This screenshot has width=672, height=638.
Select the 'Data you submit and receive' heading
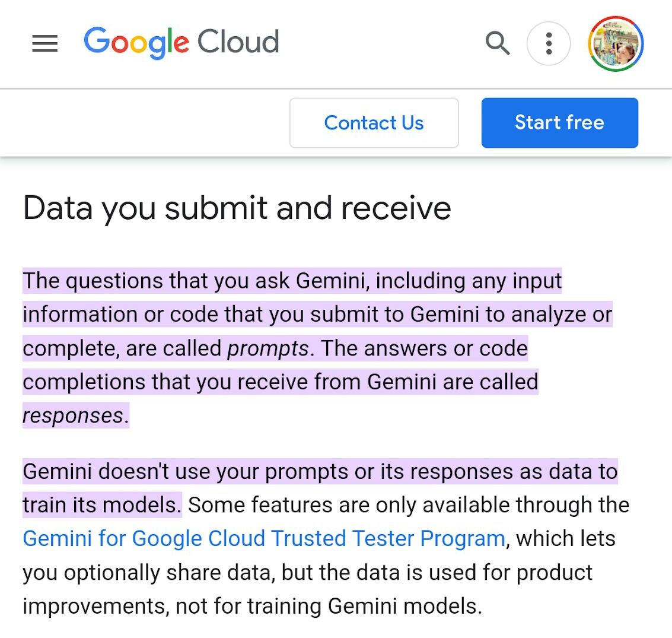click(x=237, y=208)
